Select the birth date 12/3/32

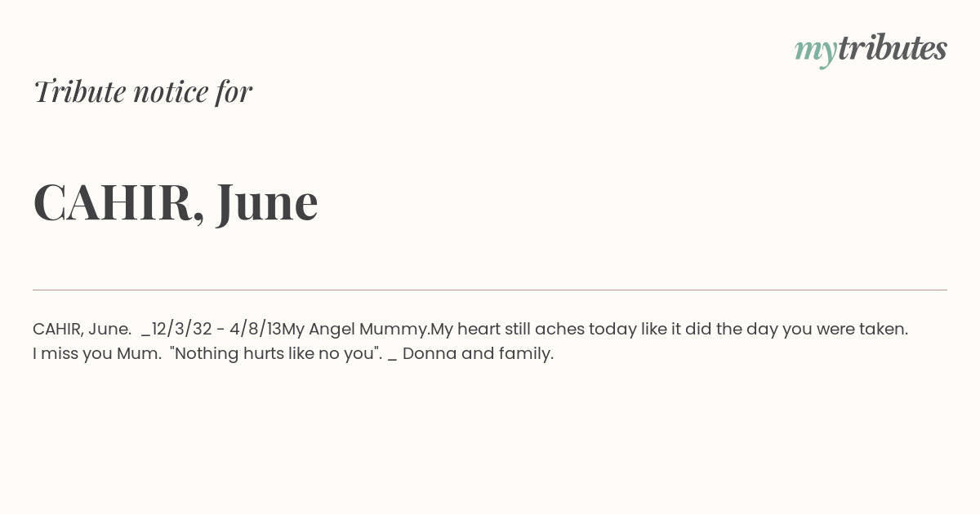click(x=181, y=330)
